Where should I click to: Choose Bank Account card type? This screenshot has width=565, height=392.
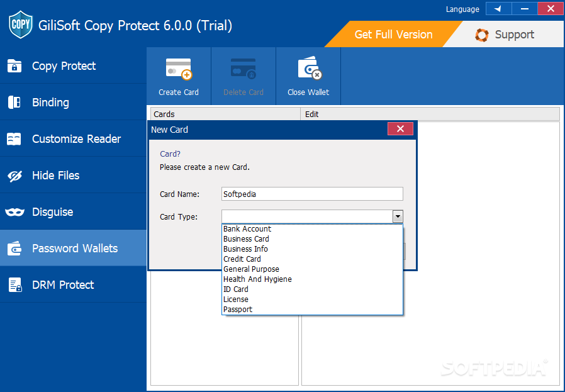point(312,229)
